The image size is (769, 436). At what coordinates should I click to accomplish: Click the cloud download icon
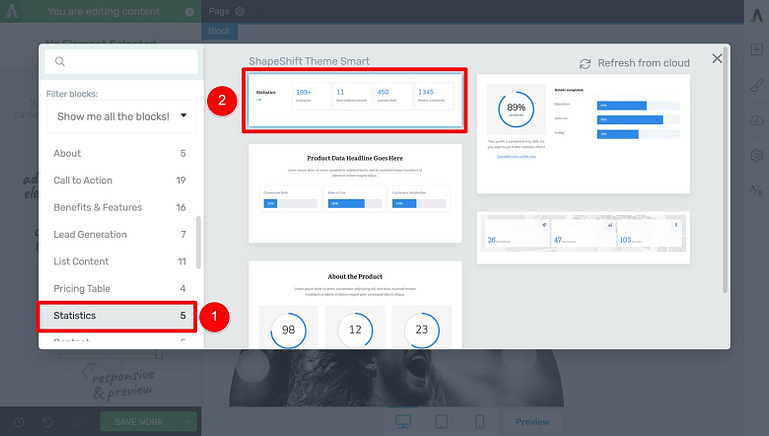(x=756, y=121)
